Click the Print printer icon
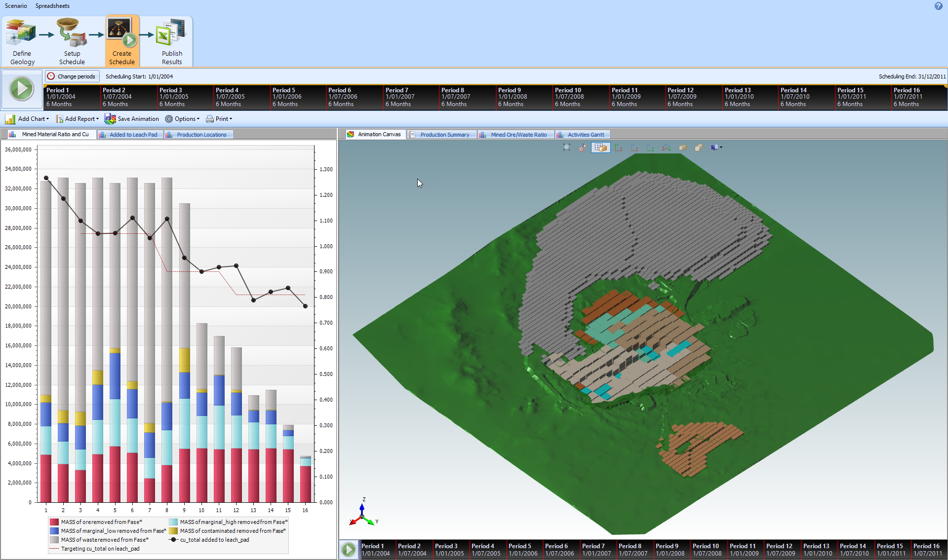 point(210,119)
